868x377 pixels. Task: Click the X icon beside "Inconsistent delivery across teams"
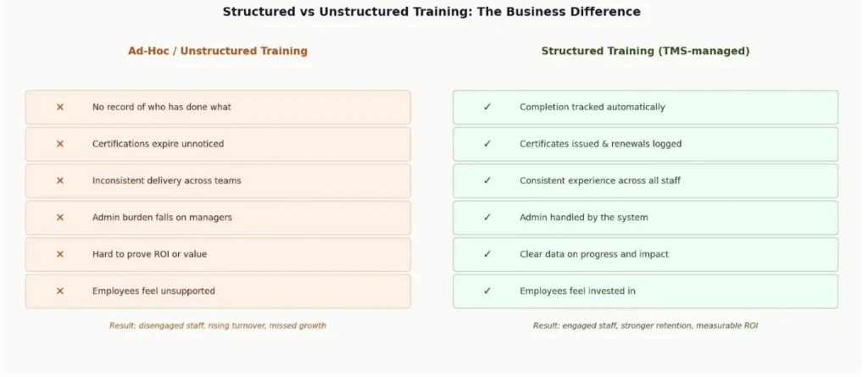[60, 180]
